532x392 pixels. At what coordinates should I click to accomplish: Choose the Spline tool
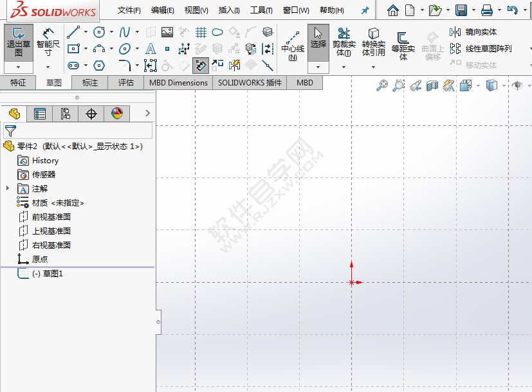(124, 31)
